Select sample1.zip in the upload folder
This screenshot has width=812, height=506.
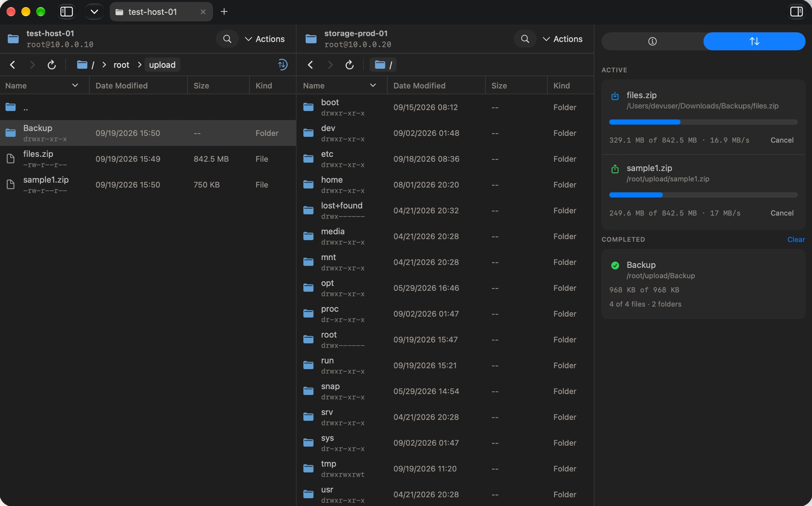point(148,185)
